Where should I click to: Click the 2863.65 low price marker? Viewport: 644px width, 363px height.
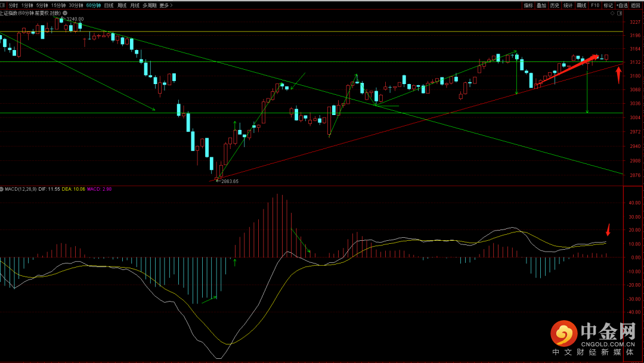pos(229,181)
